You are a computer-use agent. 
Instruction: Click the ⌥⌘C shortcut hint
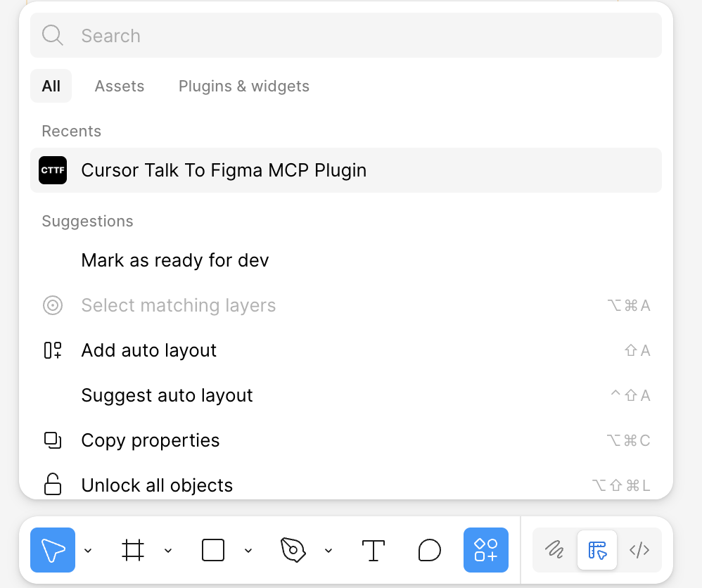(x=629, y=440)
